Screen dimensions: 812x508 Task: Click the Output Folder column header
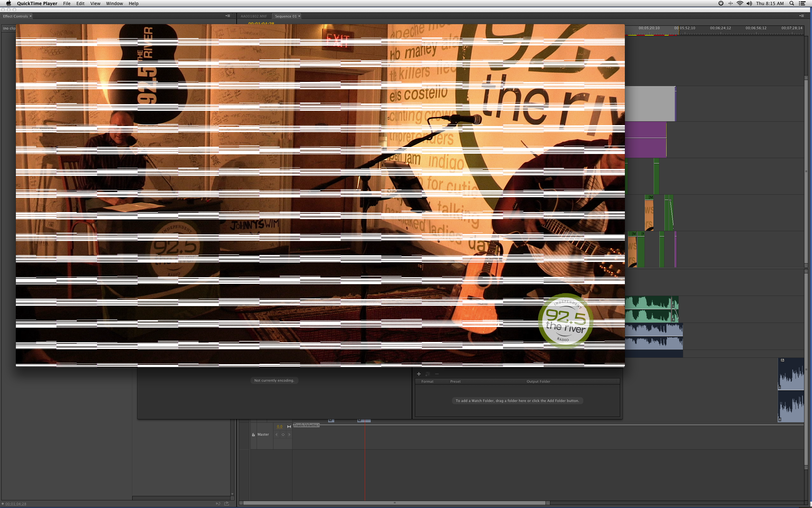pos(538,381)
